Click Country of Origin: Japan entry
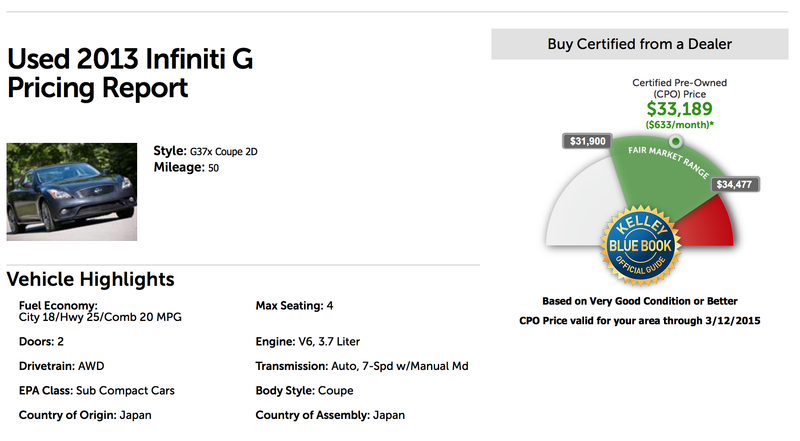800x441 pixels. (85, 415)
